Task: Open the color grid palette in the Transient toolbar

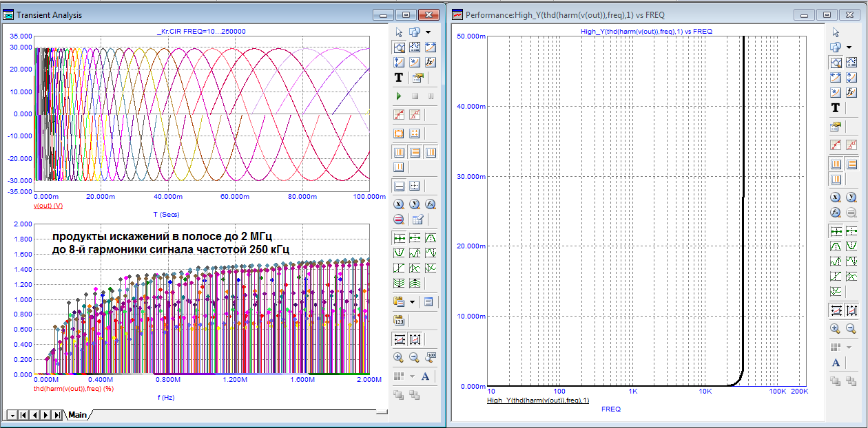Action: (x=399, y=376)
